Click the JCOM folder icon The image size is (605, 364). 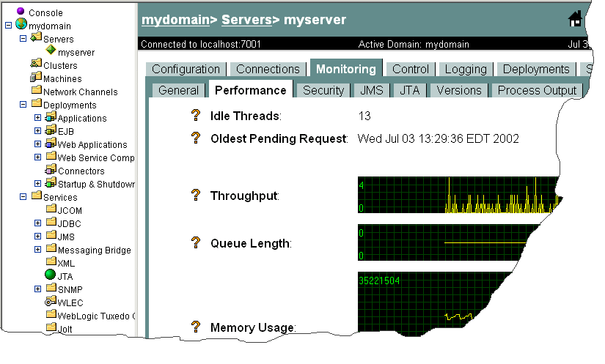(x=51, y=209)
